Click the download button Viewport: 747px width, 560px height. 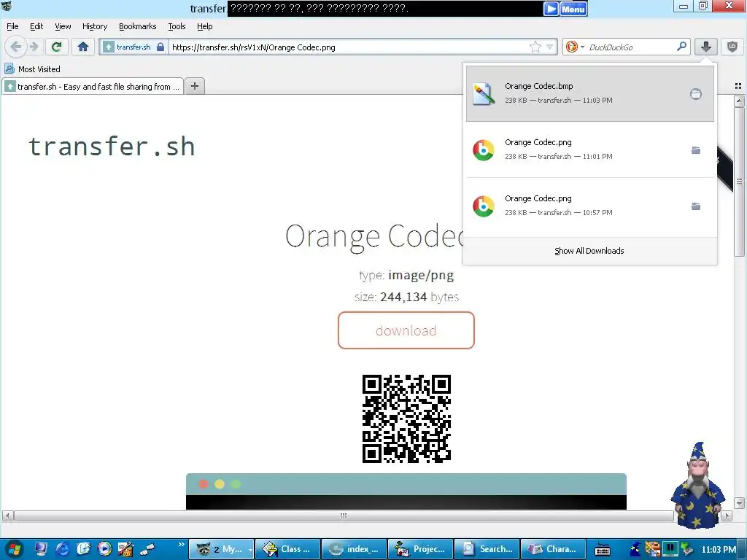tap(406, 330)
